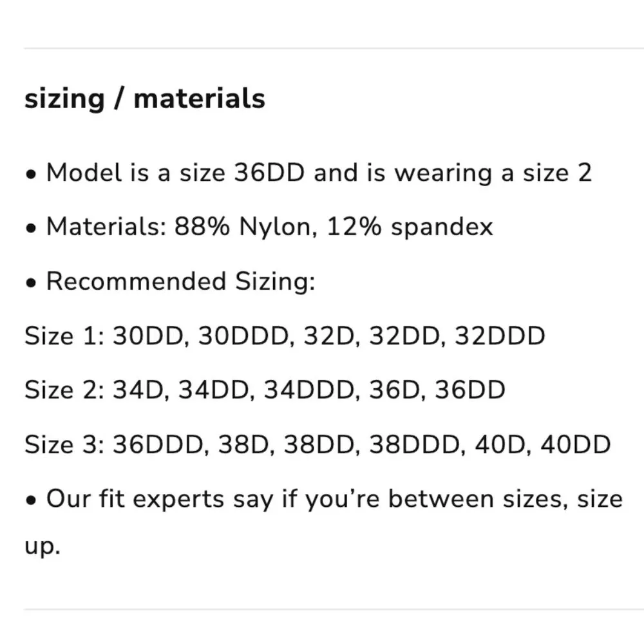Image resolution: width=644 pixels, height=644 pixels.
Task: Click "40DD" at the end of Size 3 row
Action: pyautogui.click(x=575, y=444)
